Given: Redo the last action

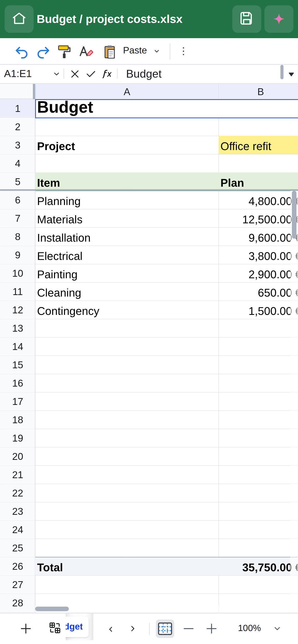Looking at the screenshot, I should [43, 52].
